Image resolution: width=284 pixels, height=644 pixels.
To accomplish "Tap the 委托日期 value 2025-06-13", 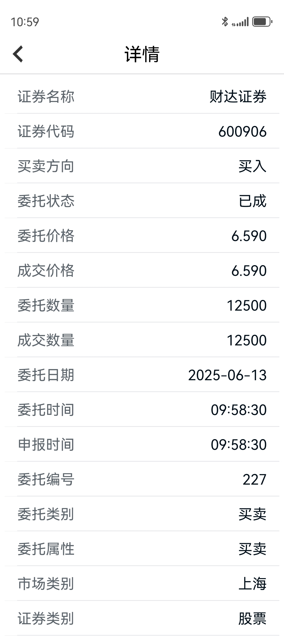I will click(x=227, y=375).
